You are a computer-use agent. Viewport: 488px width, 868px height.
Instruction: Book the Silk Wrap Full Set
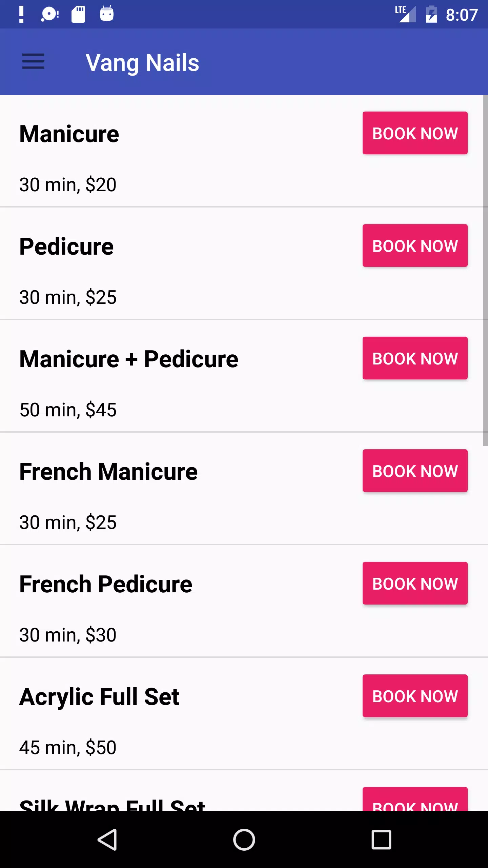coord(415,801)
